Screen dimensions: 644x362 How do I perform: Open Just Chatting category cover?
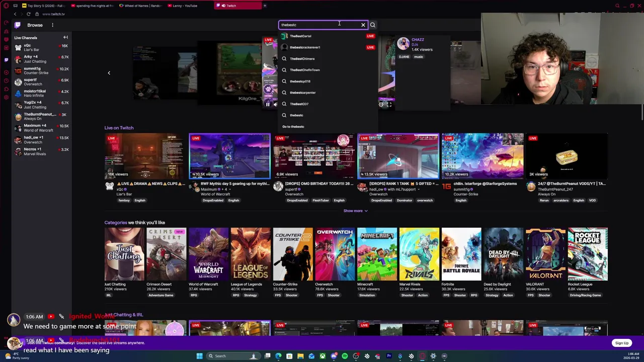[x=124, y=254]
